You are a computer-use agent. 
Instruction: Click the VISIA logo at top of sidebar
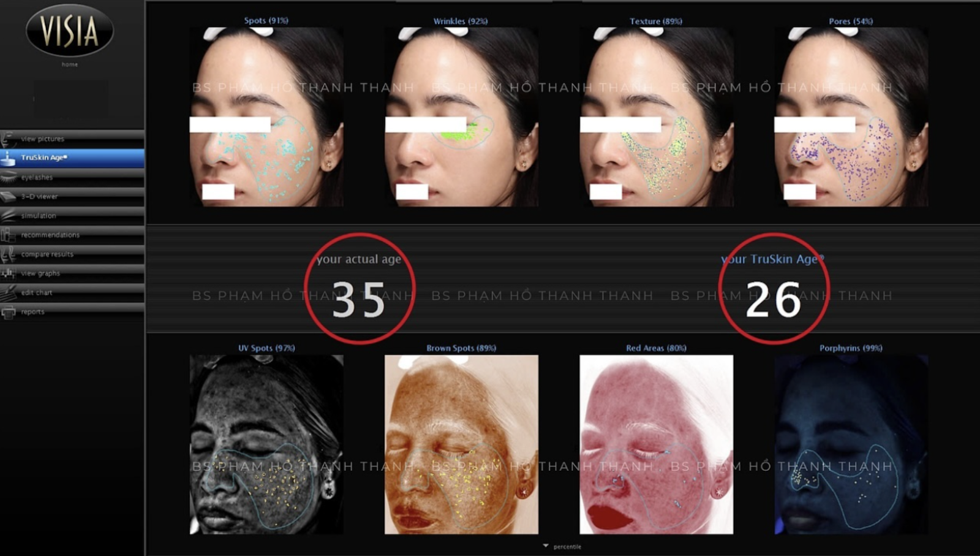tap(70, 31)
